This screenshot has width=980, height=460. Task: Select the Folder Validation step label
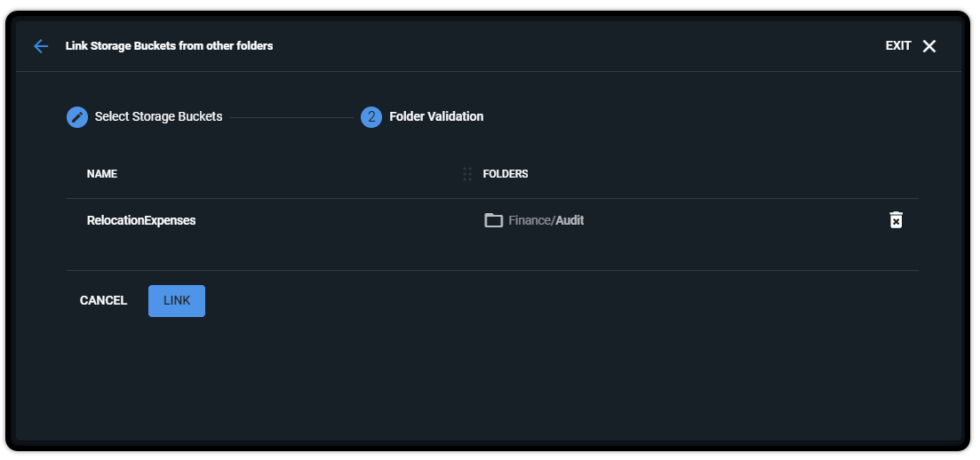point(436,117)
